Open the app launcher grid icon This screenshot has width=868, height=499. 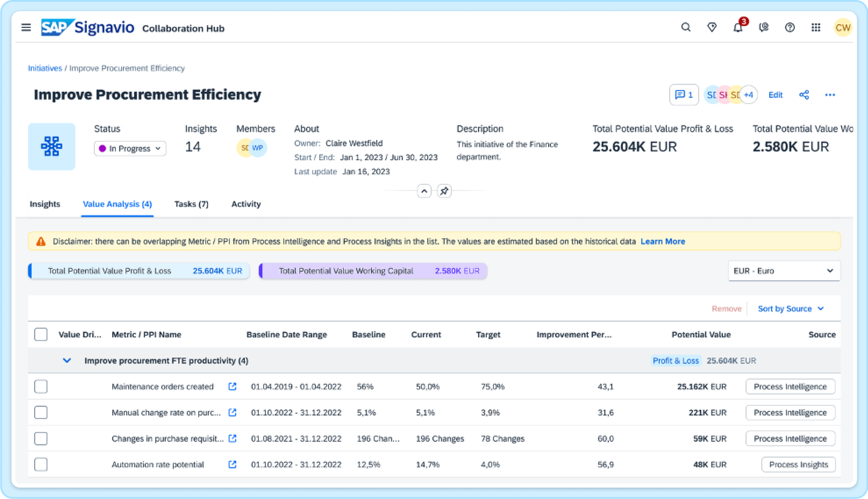point(815,27)
